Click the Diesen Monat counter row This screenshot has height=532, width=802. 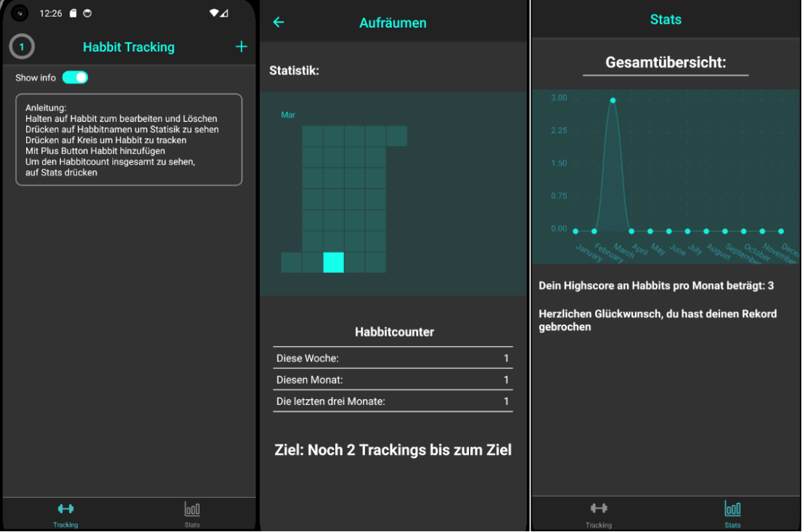coord(393,380)
